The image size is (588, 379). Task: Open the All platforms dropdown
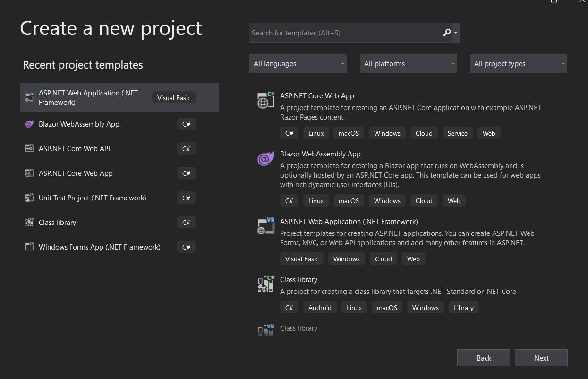coord(409,64)
